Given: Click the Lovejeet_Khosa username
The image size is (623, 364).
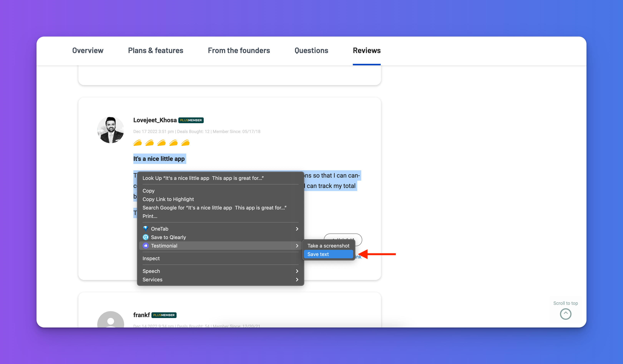Looking at the screenshot, I should [x=155, y=120].
